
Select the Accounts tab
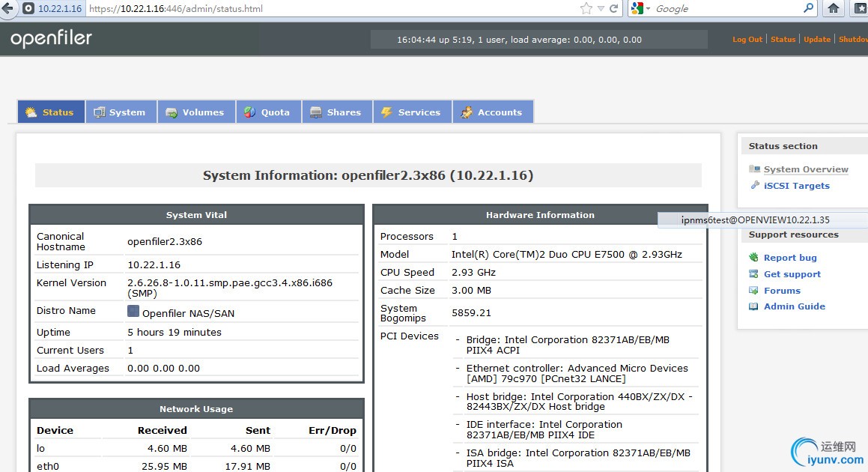(491, 112)
